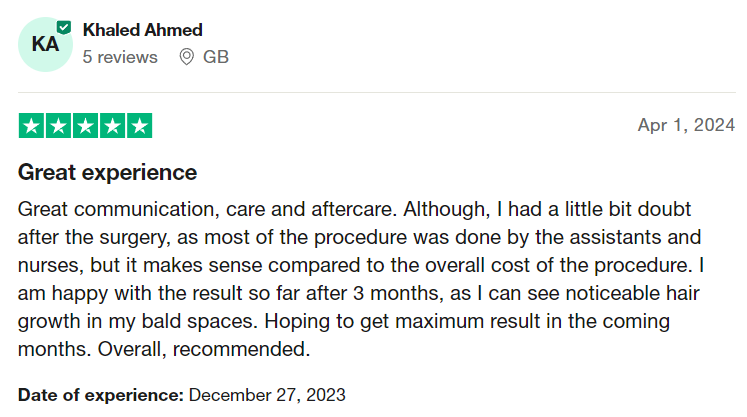Viewport: 747px width, 417px height.
Task: View the reviewer's 5 reviews count
Action: (x=120, y=57)
